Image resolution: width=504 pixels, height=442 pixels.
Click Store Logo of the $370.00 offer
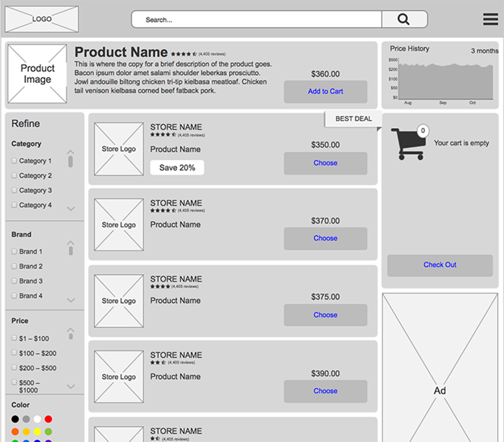[119, 225]
